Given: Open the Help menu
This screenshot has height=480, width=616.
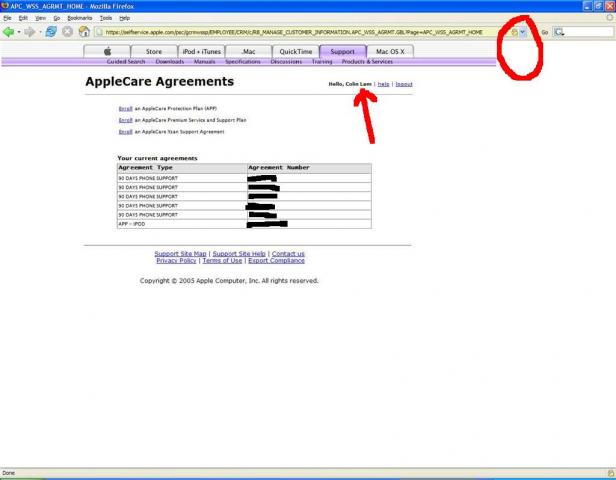Looking at the screenshot, I should tap(125, 18).
